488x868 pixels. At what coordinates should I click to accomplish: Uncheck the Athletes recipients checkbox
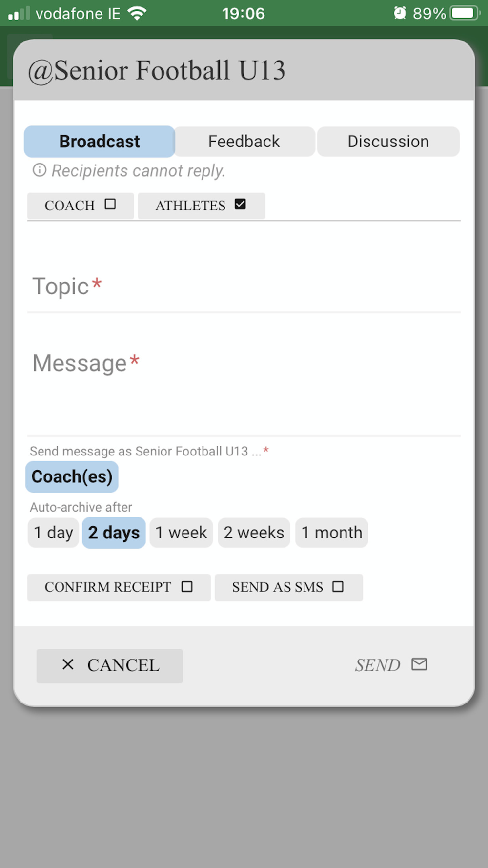click(240, 204)
